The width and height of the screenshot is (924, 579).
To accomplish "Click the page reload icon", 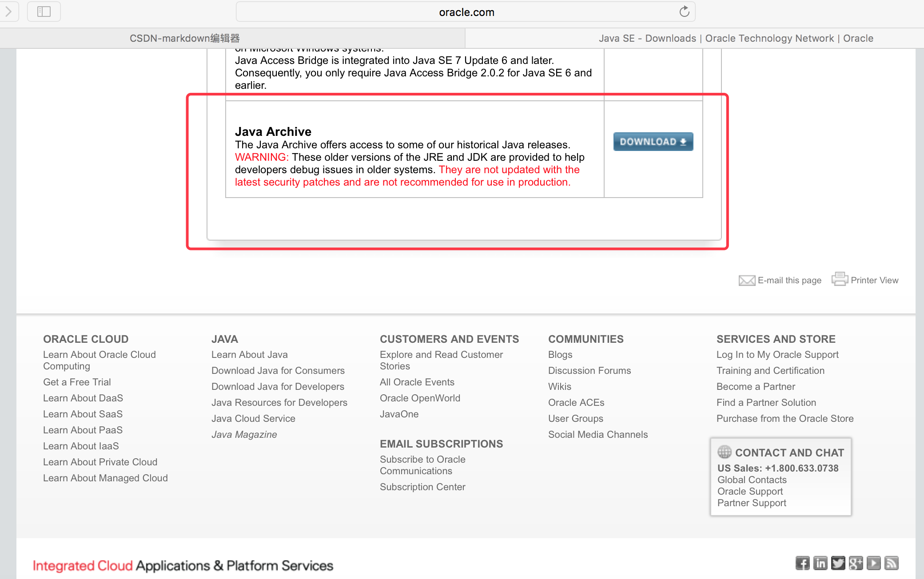I will [x=684, y=12].
